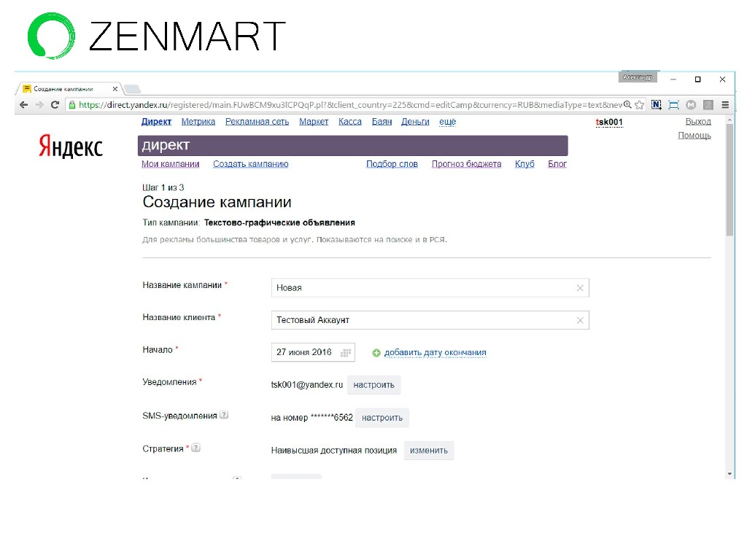Click Создать кампанию link
The width and height of the screenshot is (747, 560).
click(251, 164)
